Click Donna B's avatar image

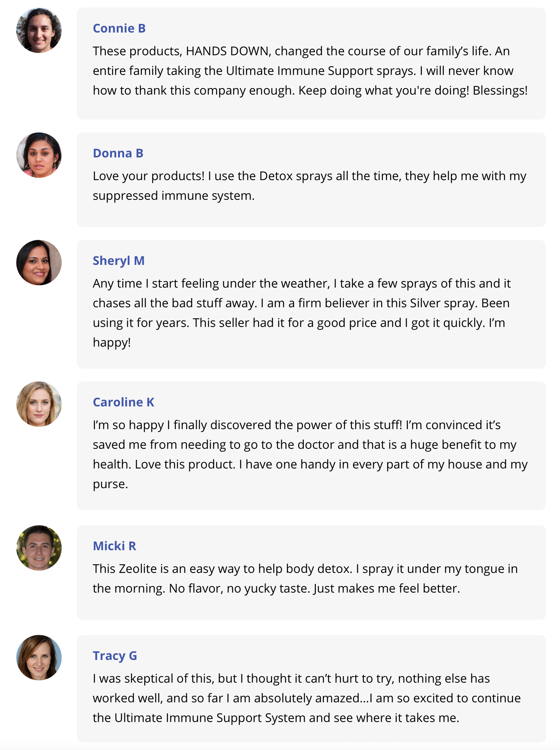pos(39,155)
